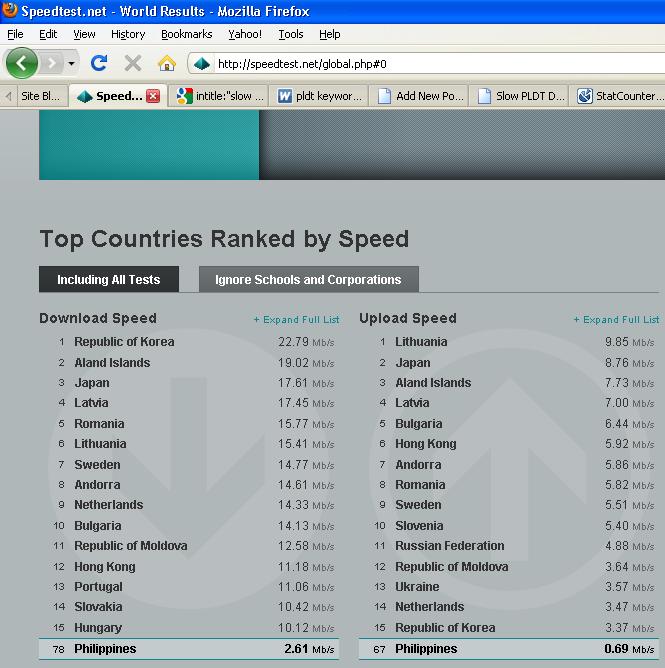The height and width of the screenshot is (668, 665).
Task: Click the Speedtest site icon in address bar
Action: [x=202, y=64]
